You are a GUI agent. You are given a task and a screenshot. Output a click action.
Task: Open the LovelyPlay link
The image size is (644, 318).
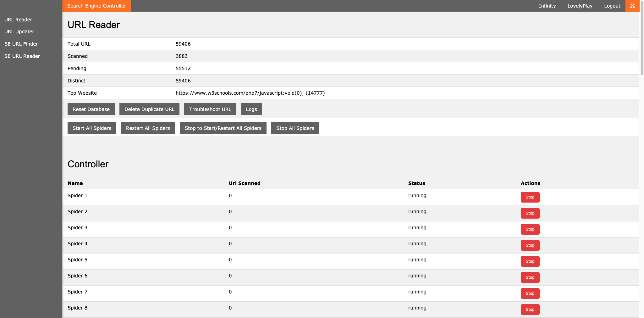point(580,6)
